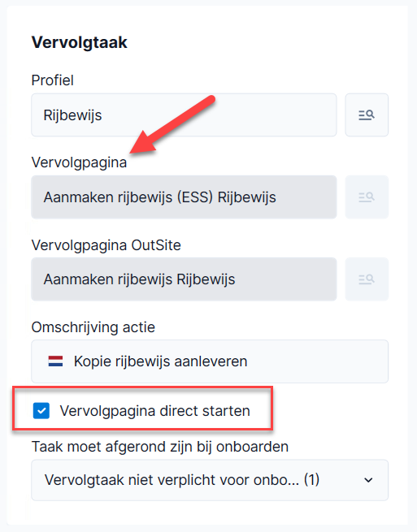Click the dropdown chevron arrow
Viewport: 417px width, 532px height.
pyautogui.click(x=368, y=480)
